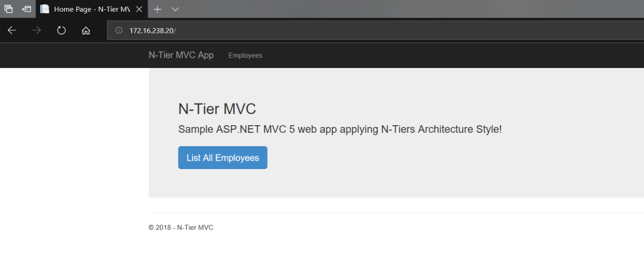Screen dimensions: 644x258
Task: Open the tabs you've set aside
Action: click(x=9, y=9)
